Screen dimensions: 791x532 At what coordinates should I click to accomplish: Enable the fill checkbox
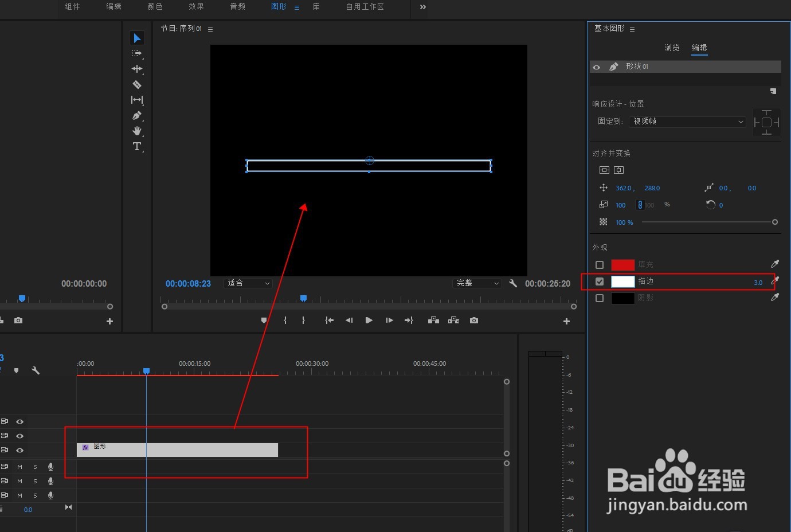tap(600, 265)
